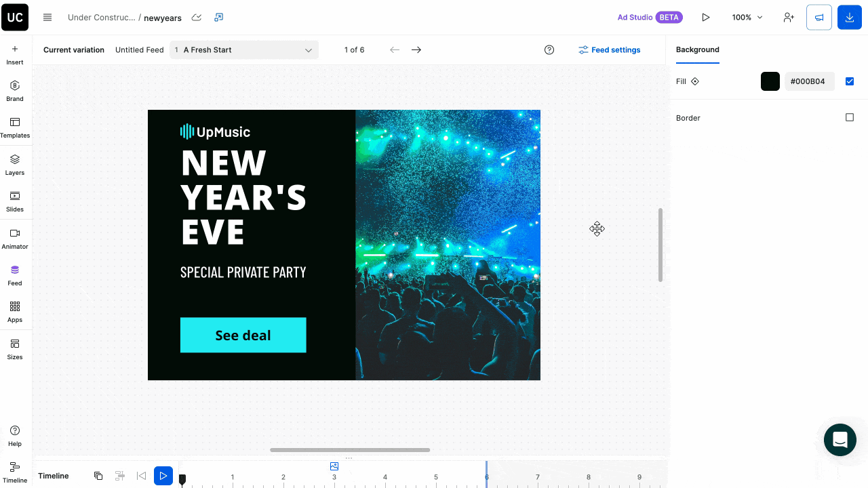Uncheck the Fill checkbox
This screenshot has width=868, height=488.
(x=850, y=81)
